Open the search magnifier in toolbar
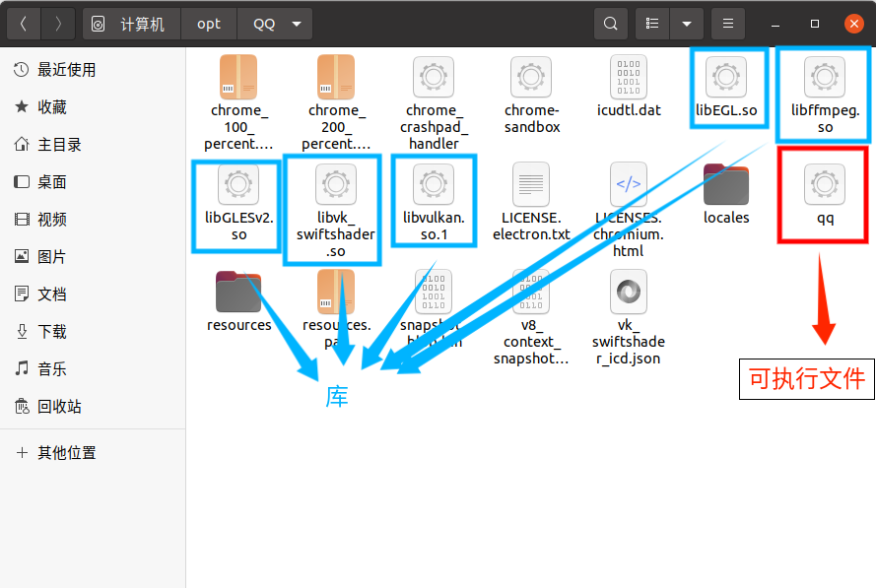This screenshot has height=588, width=876. pos(611,24)
